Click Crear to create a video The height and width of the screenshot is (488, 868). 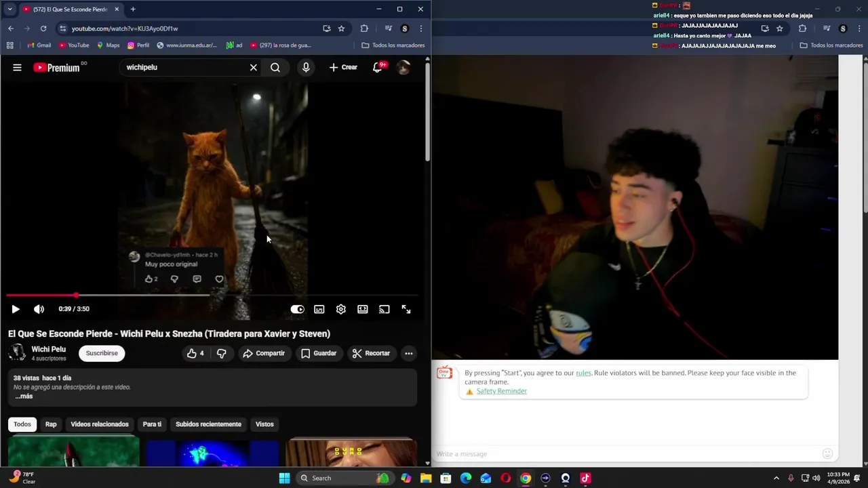[343, 67]
